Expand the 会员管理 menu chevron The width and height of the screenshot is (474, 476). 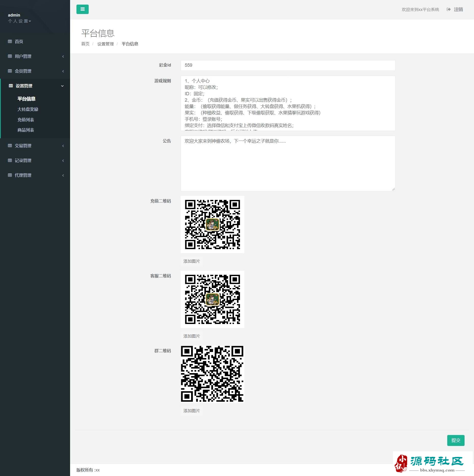63,71
